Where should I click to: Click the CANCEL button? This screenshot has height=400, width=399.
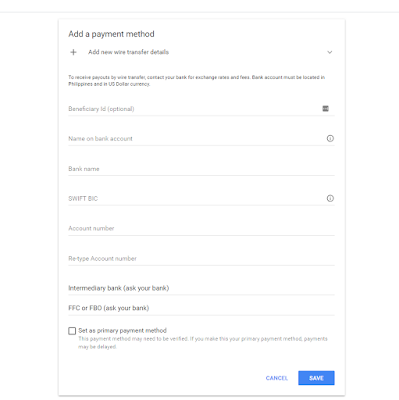277,378
